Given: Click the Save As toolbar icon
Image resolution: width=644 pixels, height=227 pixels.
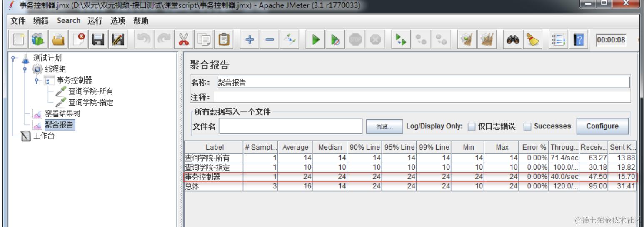Looking at the screenshot, I should coord(118,39).
